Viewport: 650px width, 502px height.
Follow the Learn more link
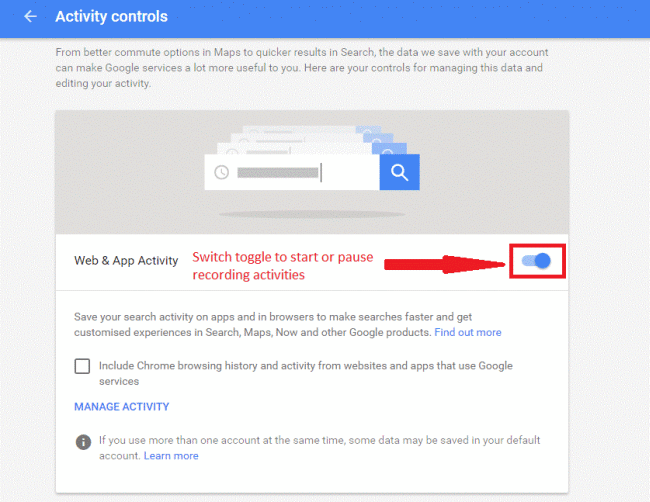point(171,456)
